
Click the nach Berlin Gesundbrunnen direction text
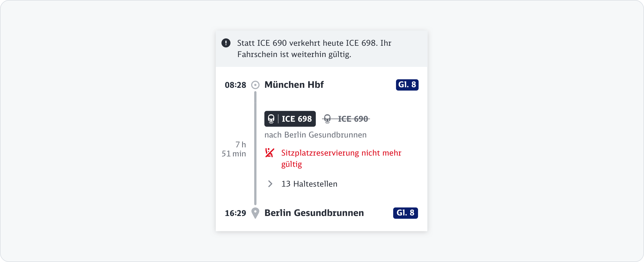(x=316, y=135)
